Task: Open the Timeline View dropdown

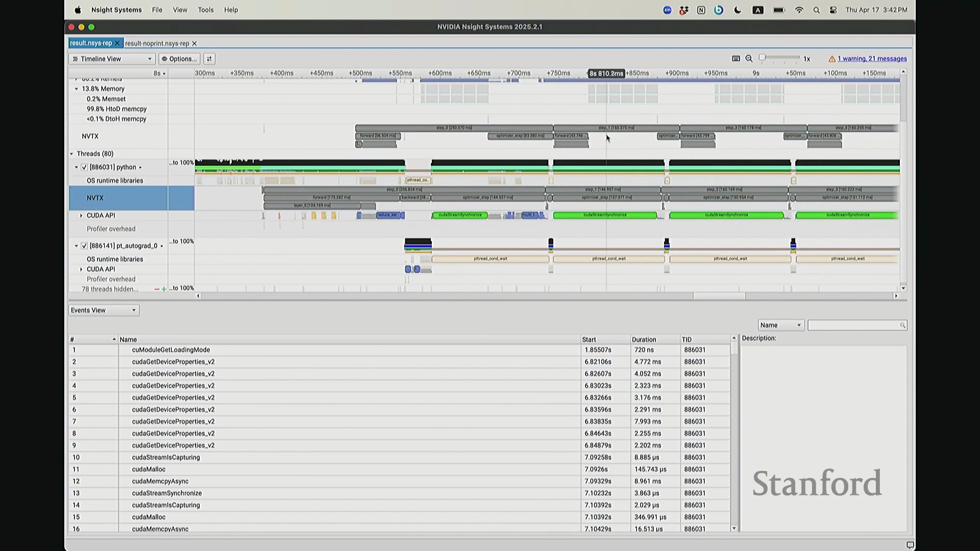Action: pos(112,59)
